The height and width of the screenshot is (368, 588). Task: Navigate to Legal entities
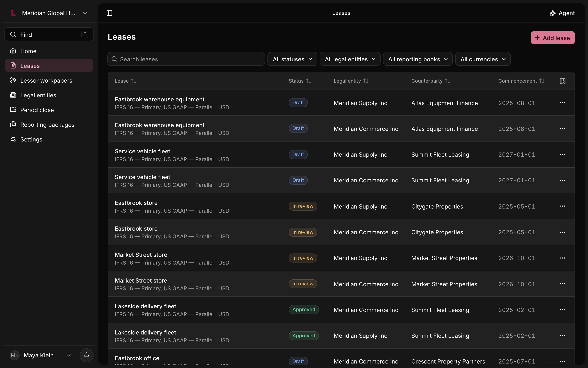click(49, 95)
